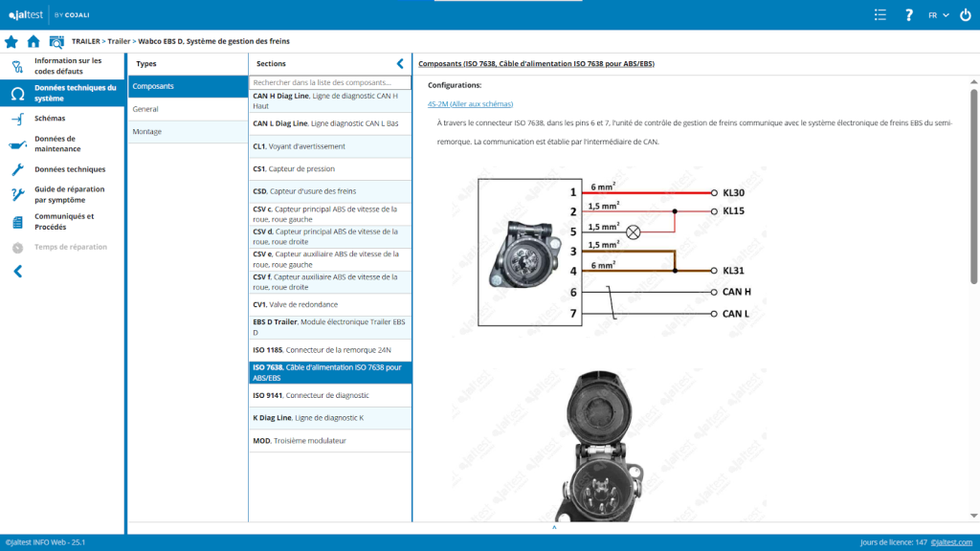The width and height of the screenshot is (980, 551).
Task: Collapse the left sidebar with arrow
Action: (x=17, y=272)
